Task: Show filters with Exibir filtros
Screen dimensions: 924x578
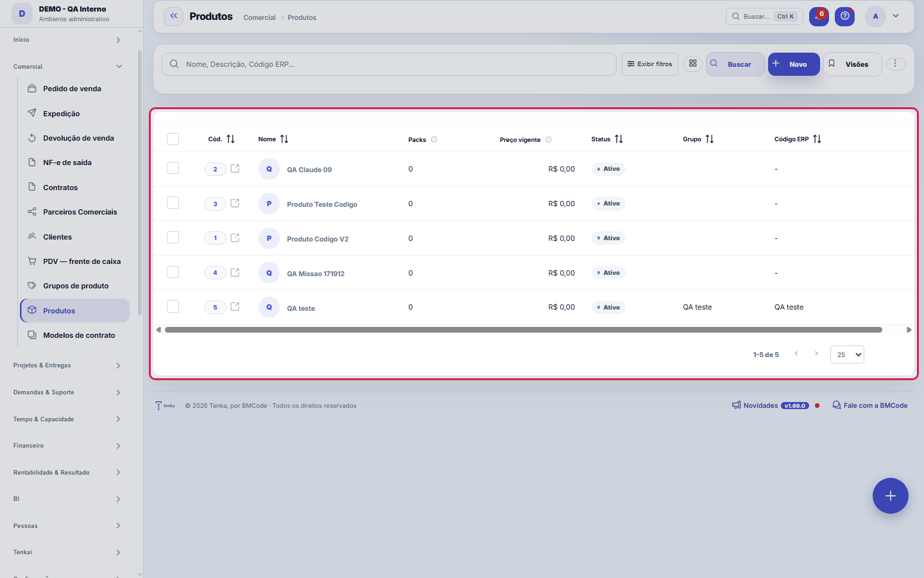Action: [x=650, y=64]
